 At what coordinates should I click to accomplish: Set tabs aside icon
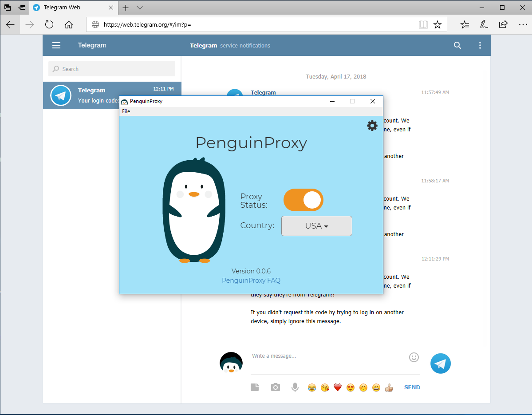point(22,8)
